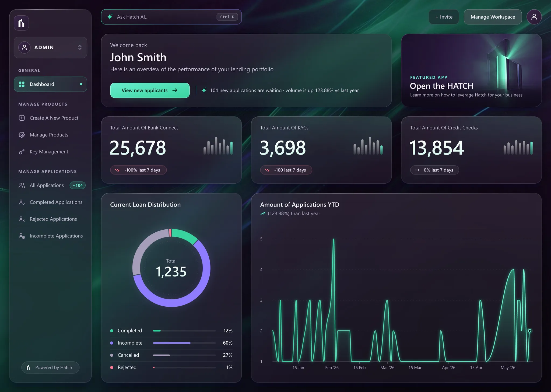Click the Bank Connect mini bar chart icon
This screenshot has height=392, width=551.
pyautogui.click(x=218, y=146)
